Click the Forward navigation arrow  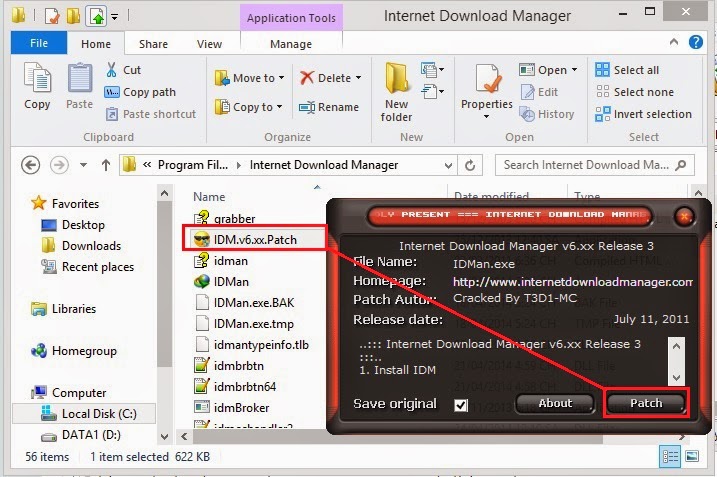(x=59, y=165)
